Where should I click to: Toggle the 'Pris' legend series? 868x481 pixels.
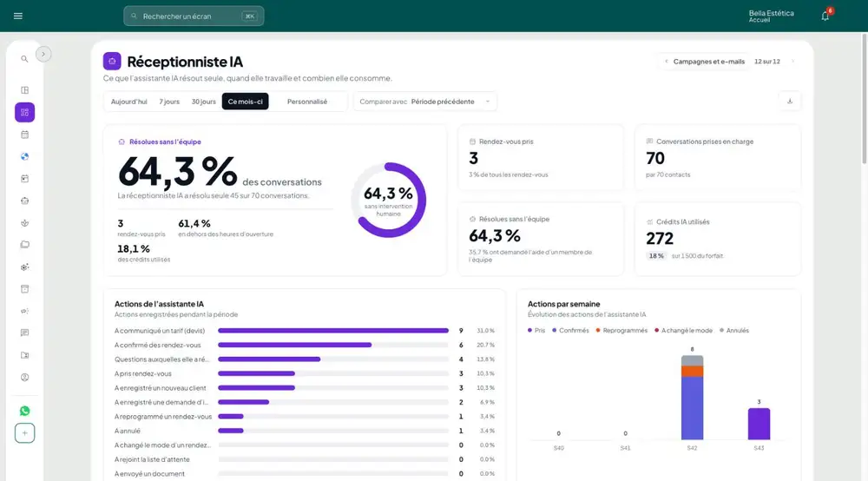(536, 331)
